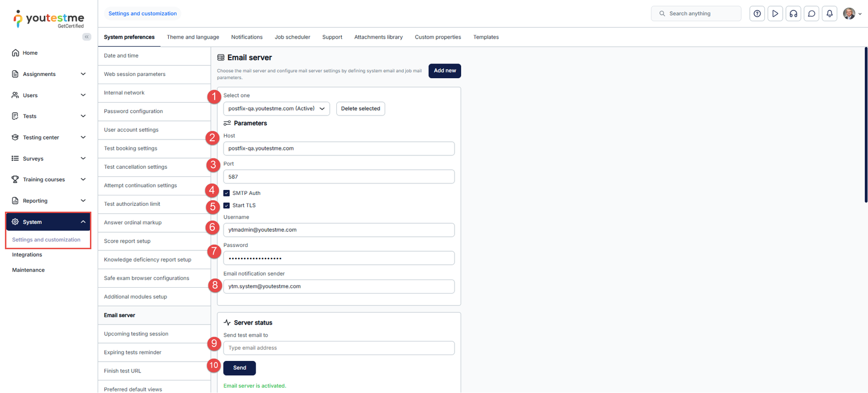The image size is (868, 393).
Task: Open Internal network settings
Action: coord(154,93)
